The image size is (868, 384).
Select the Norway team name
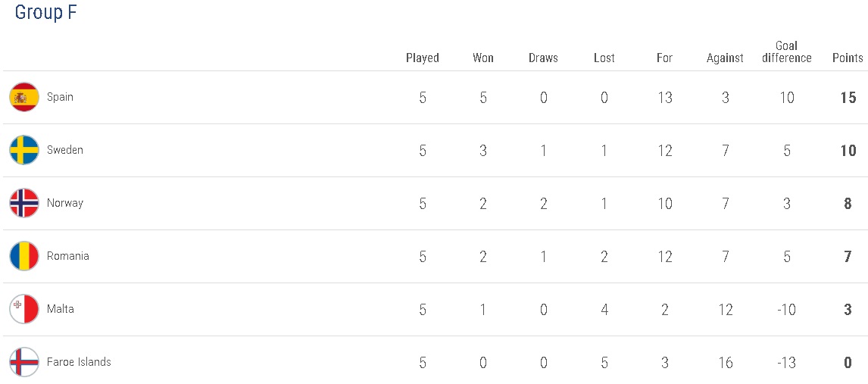(x=65, y=203)
